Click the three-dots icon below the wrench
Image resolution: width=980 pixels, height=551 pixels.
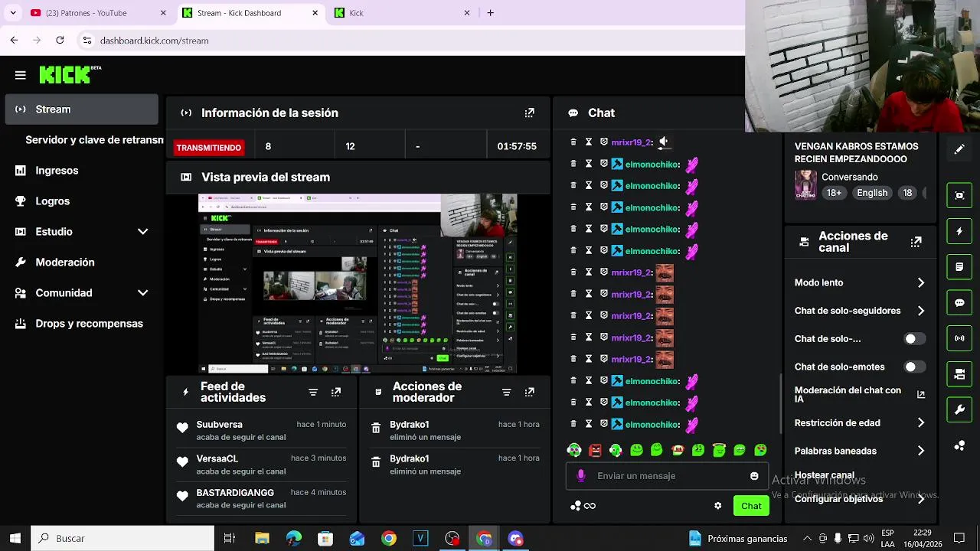pos(959,445)
